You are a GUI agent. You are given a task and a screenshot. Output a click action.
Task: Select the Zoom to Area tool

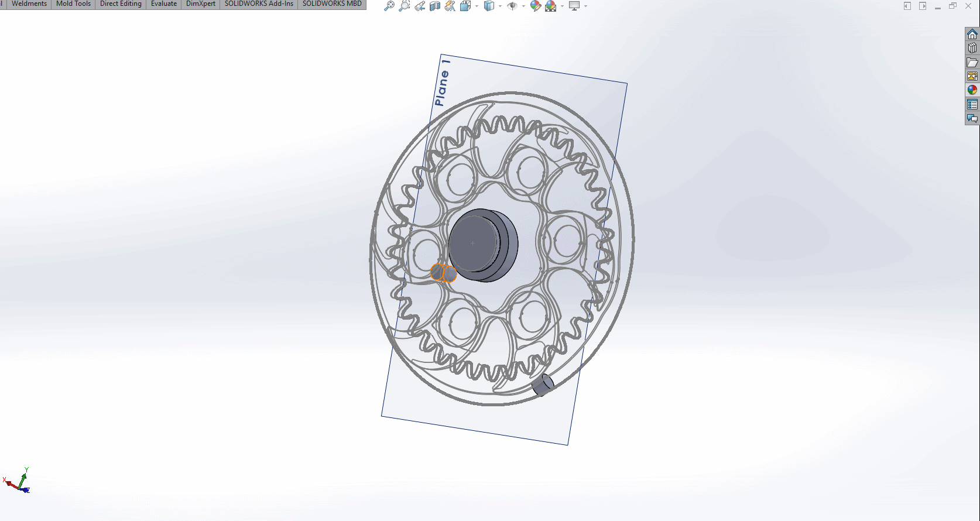click(405, 6)
